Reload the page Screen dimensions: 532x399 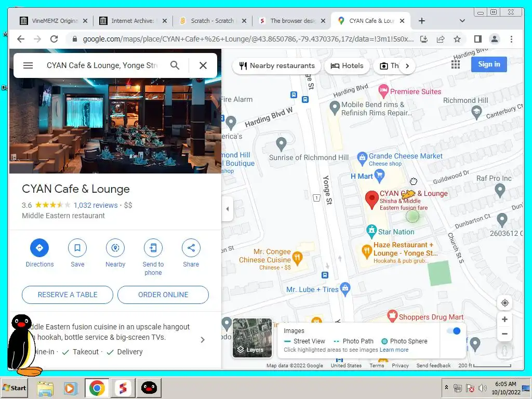point(54,39)
